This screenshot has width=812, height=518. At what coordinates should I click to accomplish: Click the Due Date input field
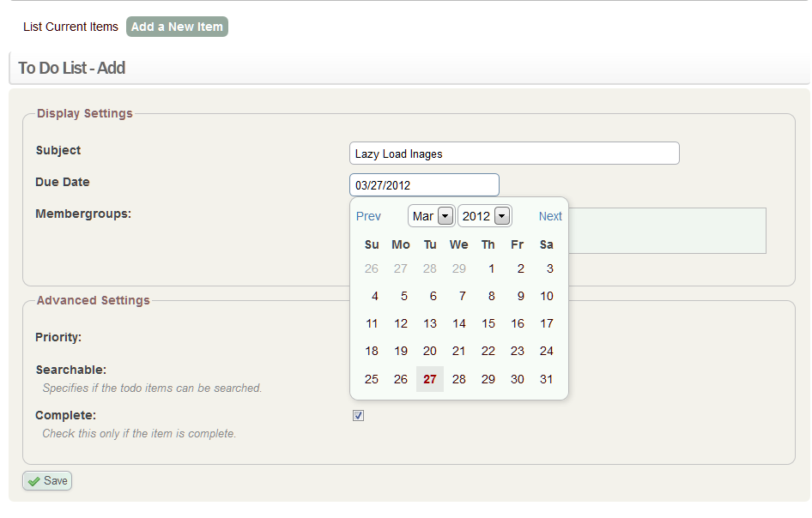point(424,185)
